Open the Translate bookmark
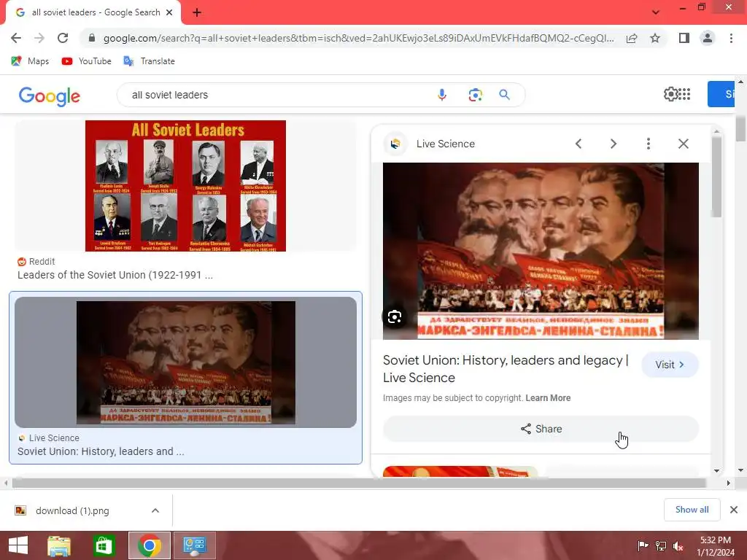The width and height of the screenshot is (747, 560). coord(149,61)
